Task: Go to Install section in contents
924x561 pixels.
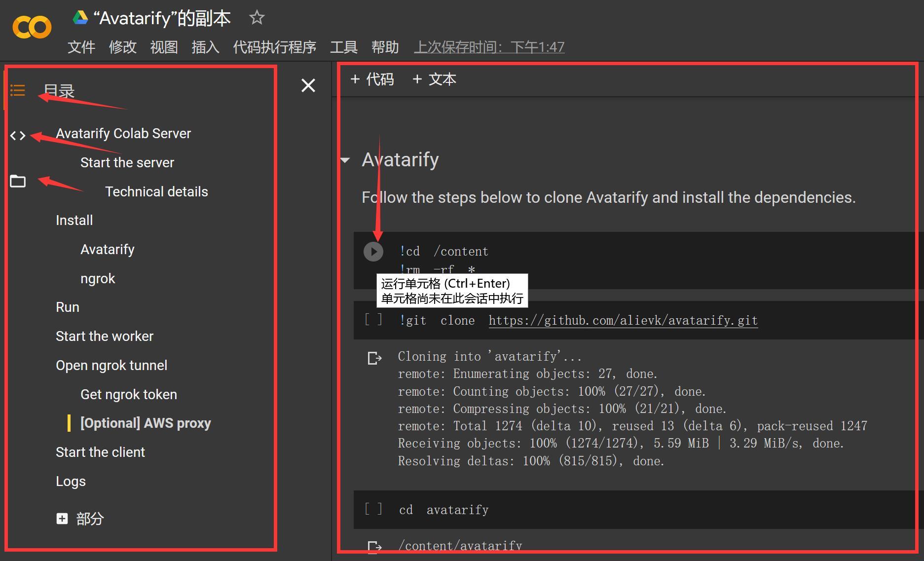Action: (x=74, y=221)
